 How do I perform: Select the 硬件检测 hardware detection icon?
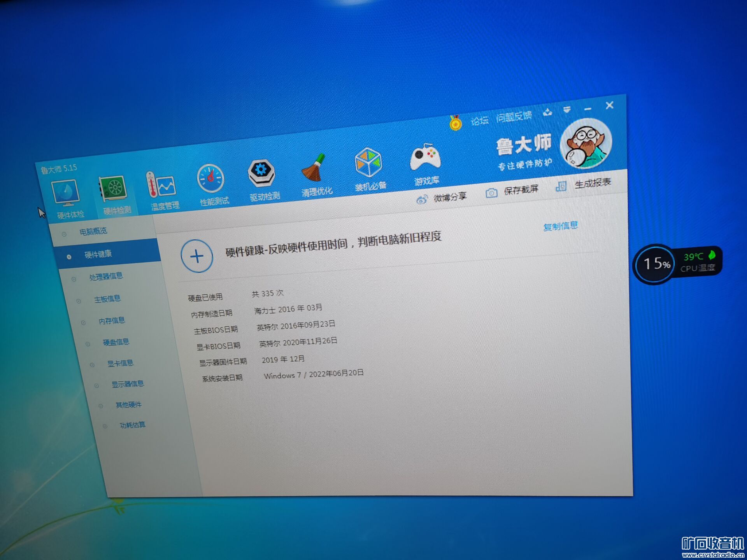point(113,188)
